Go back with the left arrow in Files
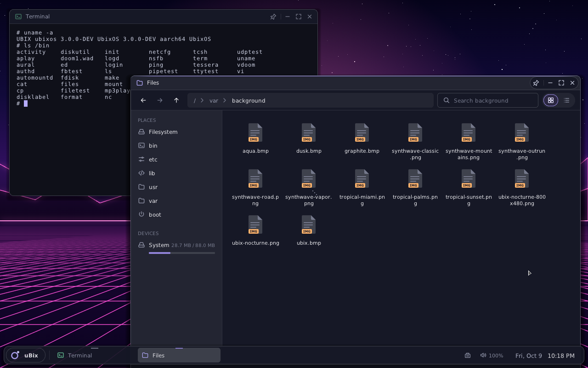The image size is (588, 368). (x=143, y=100)
